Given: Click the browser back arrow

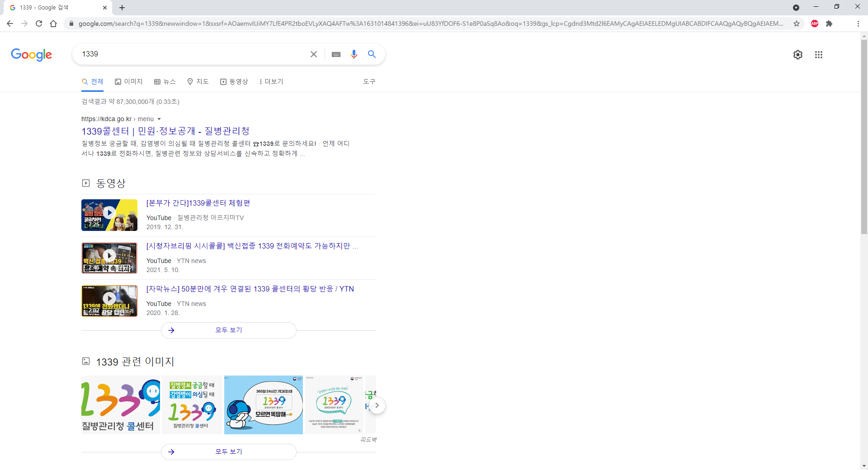Looking at the screenshot, I should (10, 23).
